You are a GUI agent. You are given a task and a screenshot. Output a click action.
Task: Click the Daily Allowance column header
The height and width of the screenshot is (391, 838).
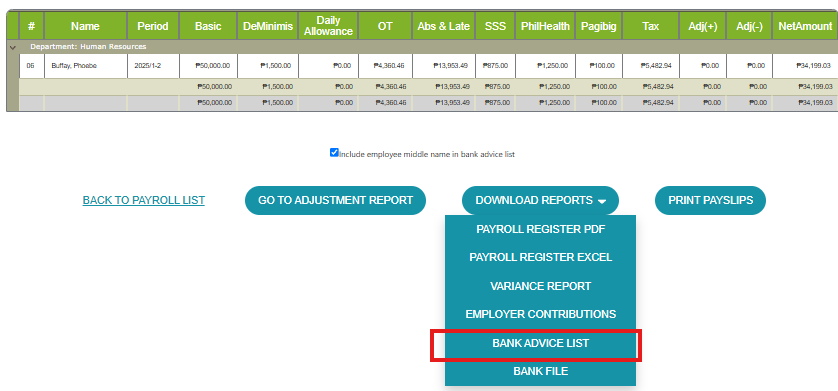[x=328, y=26]
